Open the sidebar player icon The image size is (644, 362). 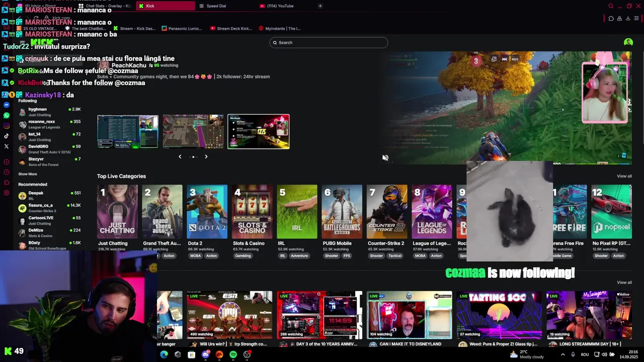[7, 162]
